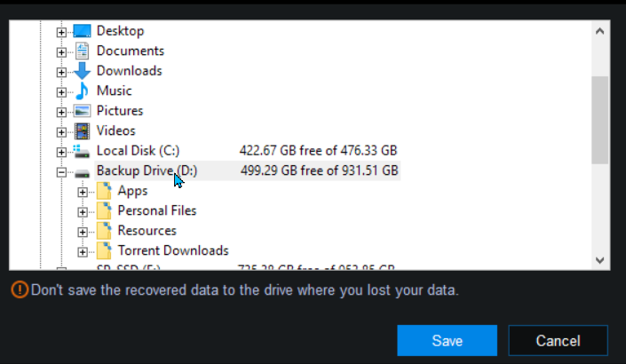The image size is (626, 364).
Task: Expand the Resources folder node
Action: [83, 232]
